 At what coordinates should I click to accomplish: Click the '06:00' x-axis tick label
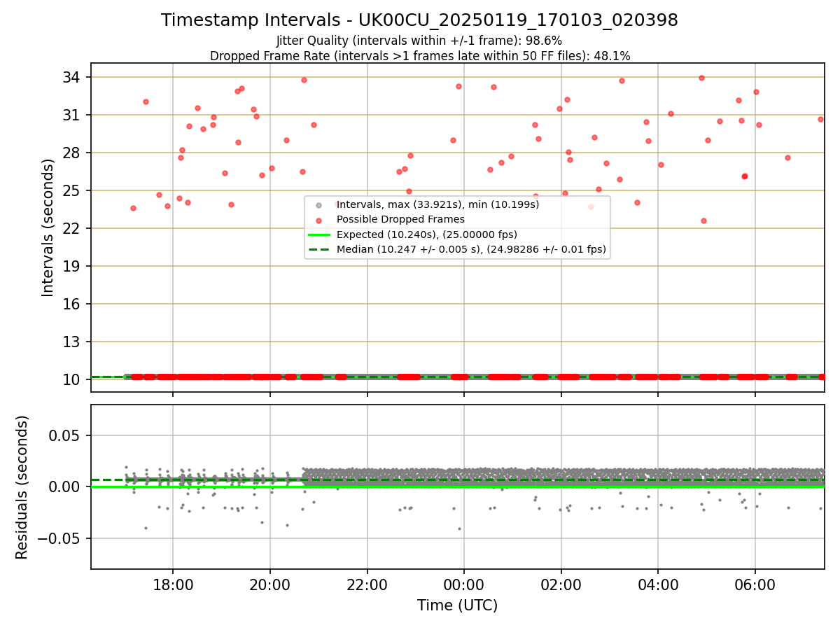click(755, 584)
